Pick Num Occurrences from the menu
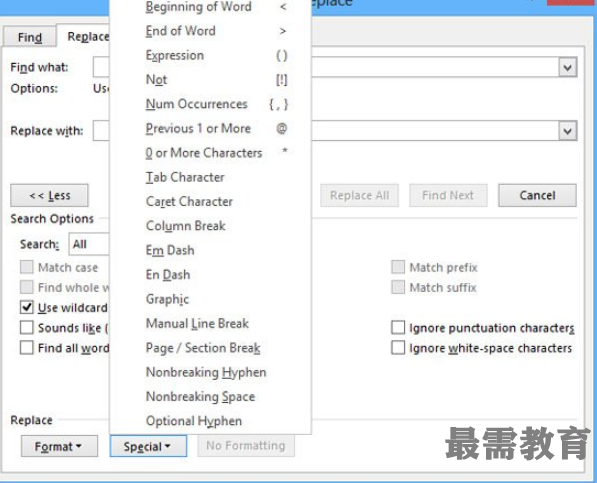The image size is (597, 483). click(211, 104)
